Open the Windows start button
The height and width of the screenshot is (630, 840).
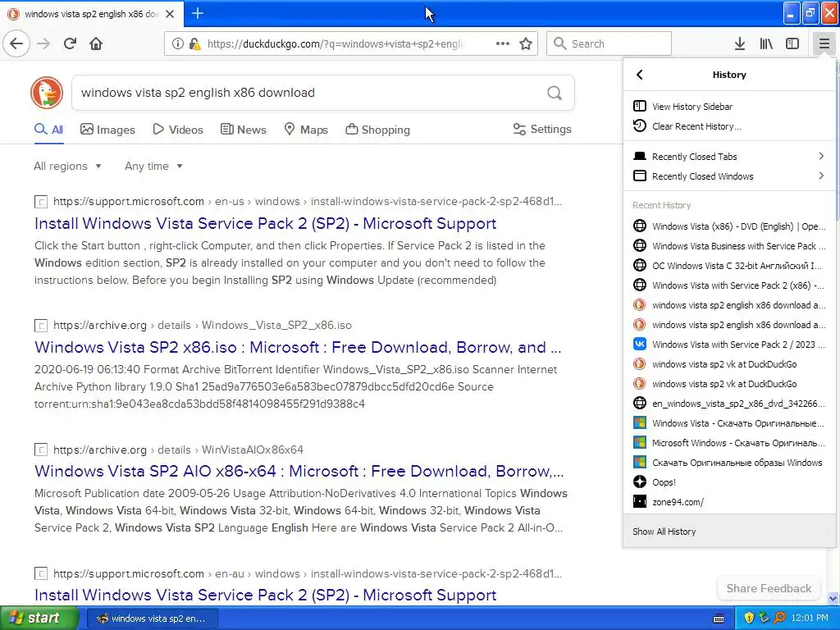tap(39, 619)
